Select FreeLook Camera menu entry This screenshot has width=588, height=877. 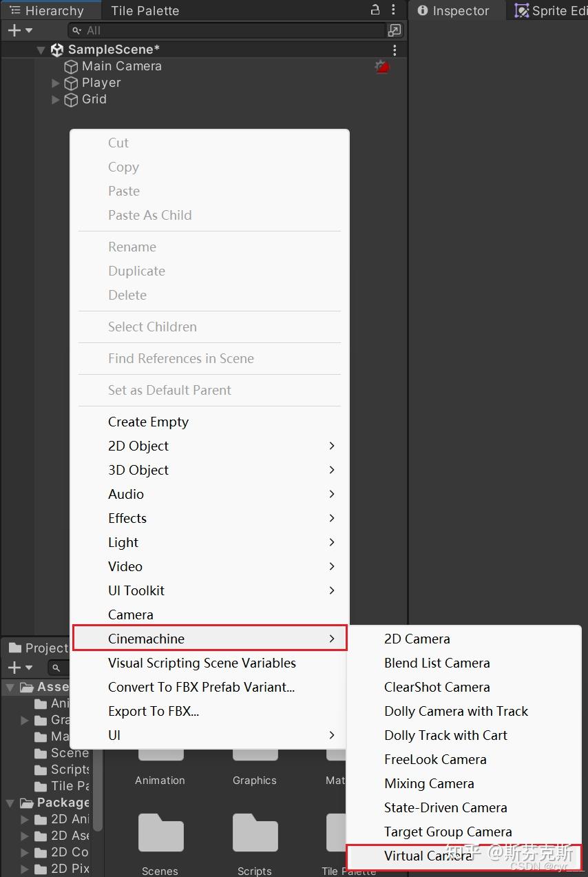point(435,759)
